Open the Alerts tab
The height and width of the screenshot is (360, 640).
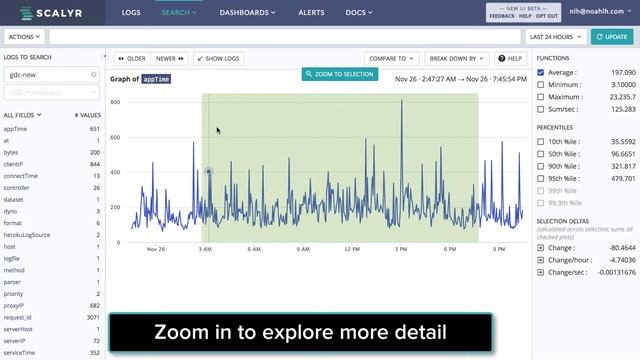tap(311, 13)
